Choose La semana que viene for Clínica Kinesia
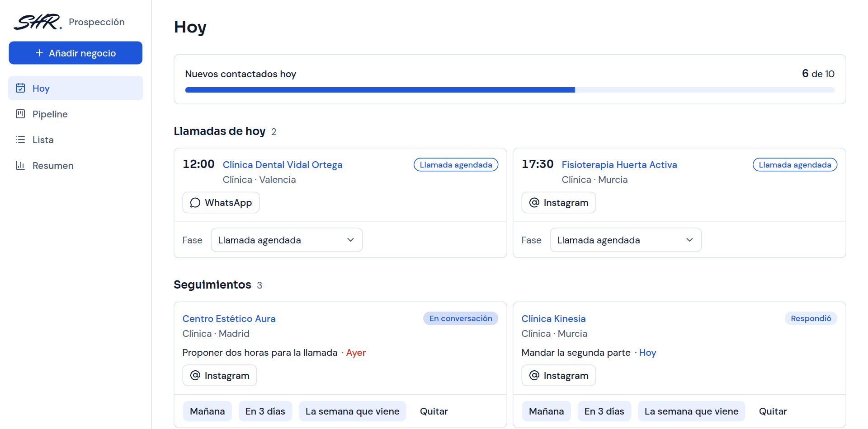Image resolution: width=868 pixels, height=429 pixels. pyautogui.click(x=692, y=411)
